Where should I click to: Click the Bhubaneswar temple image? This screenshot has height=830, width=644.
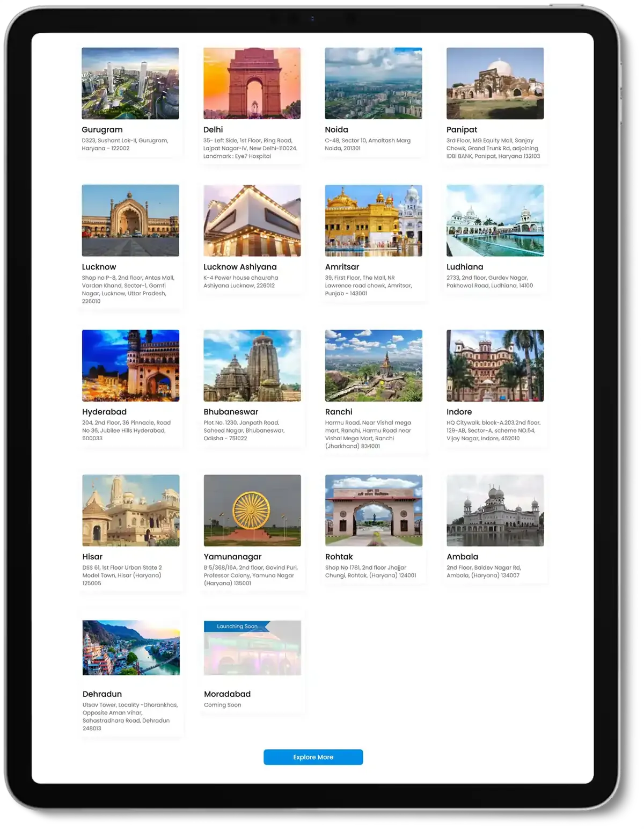[252, 365]
